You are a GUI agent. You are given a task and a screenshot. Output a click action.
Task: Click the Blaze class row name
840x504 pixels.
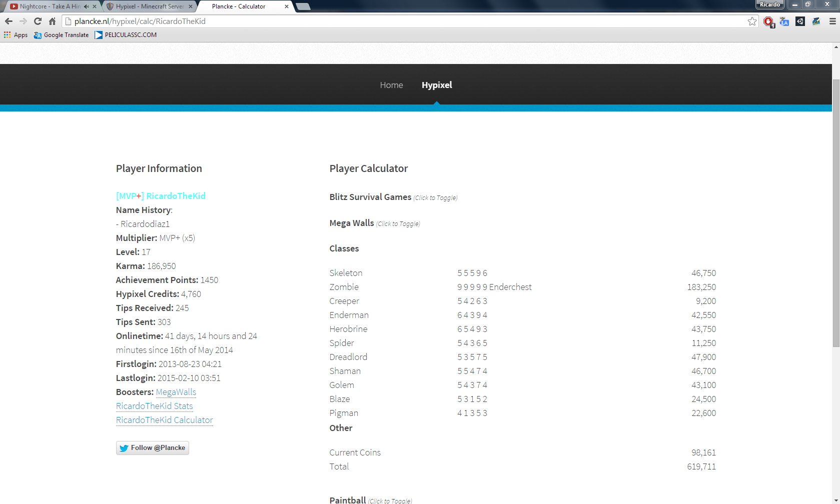pos(340,399)
